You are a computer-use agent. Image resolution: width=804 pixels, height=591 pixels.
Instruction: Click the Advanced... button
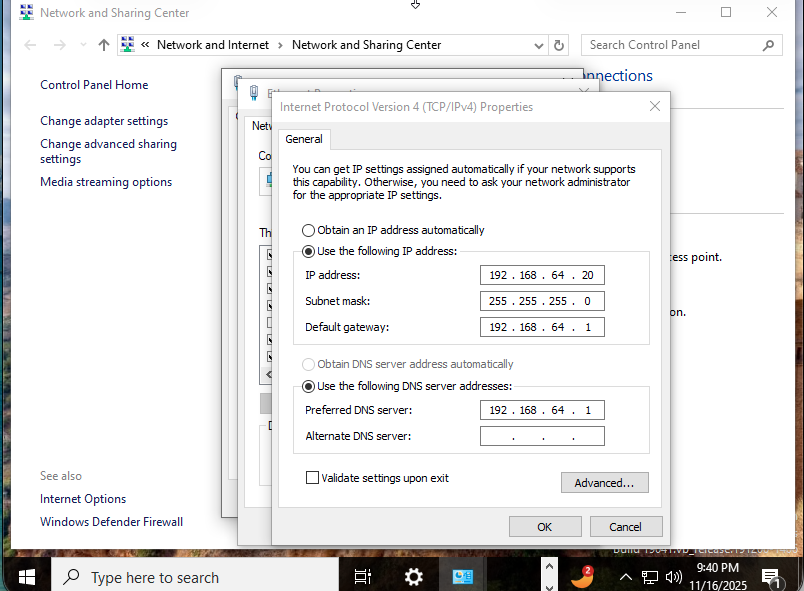pyautogui.click(x=604, y=482)
